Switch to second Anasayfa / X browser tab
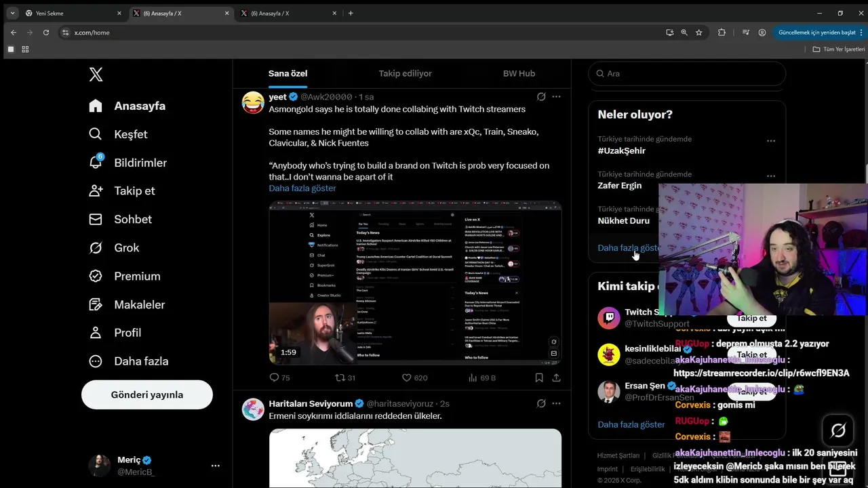Screen dimensions: 868x488 click(289, 13)
